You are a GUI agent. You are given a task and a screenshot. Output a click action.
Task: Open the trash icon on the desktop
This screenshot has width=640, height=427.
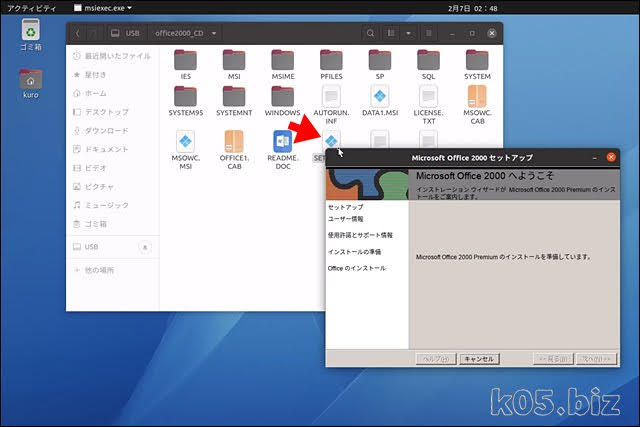(x=31, y=35)
